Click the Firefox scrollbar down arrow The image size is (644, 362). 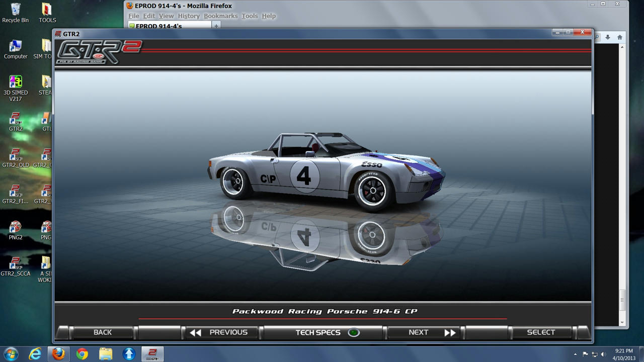pos(622,322)
